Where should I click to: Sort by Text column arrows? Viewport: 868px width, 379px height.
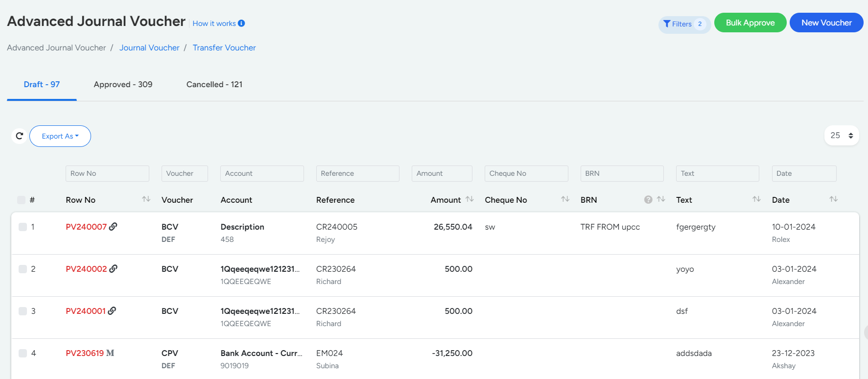[x=756, y=199]
